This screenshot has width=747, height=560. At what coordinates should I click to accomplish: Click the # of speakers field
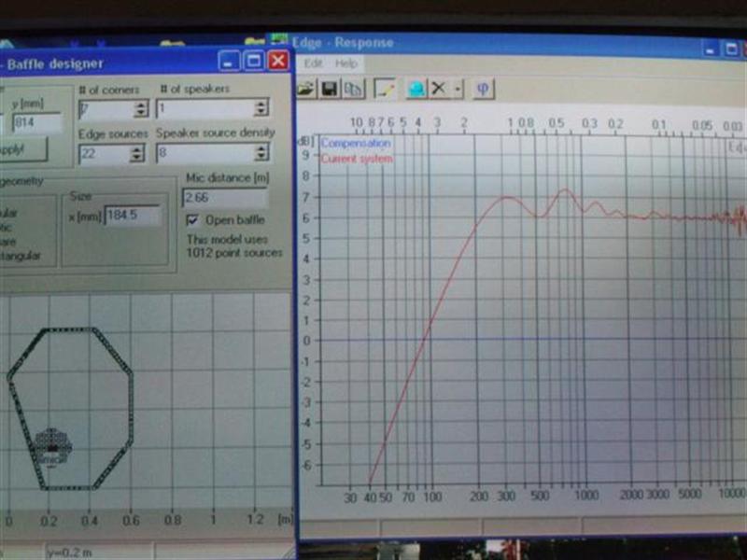pos(205,108)
